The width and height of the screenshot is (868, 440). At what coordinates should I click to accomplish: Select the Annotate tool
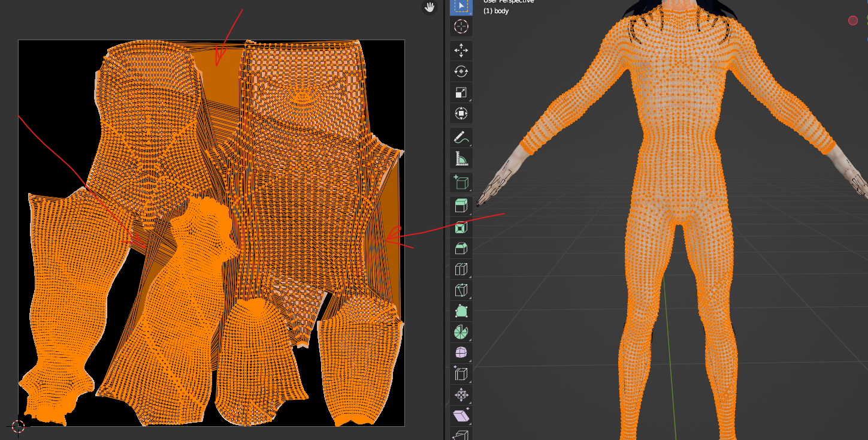[x=461, y=137]
